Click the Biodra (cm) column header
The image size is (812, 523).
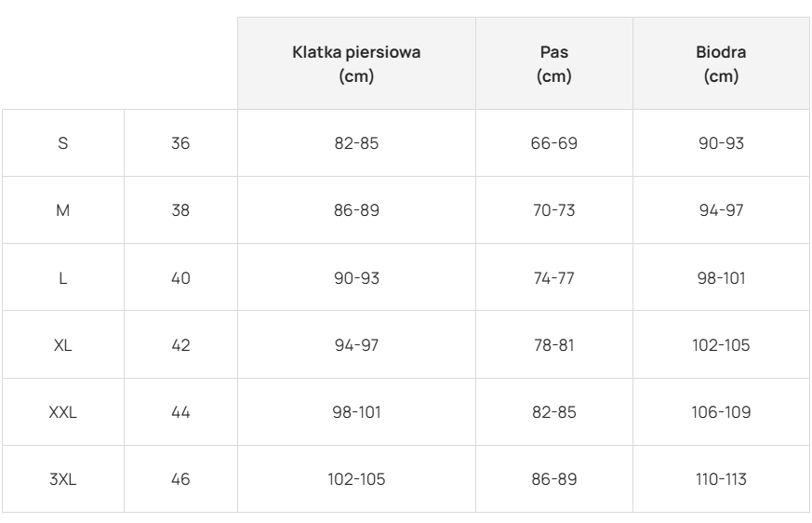[722, 64]
